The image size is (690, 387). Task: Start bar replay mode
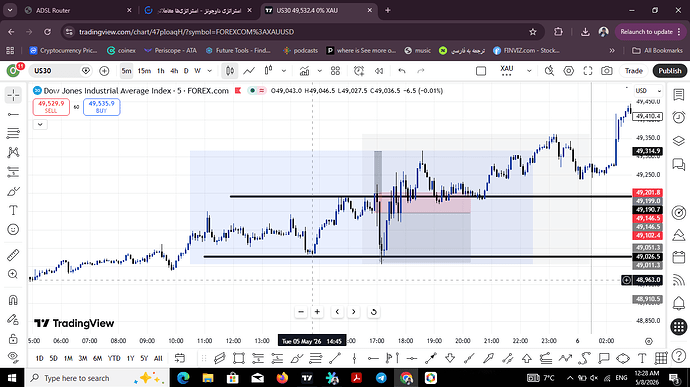(379, 71)
